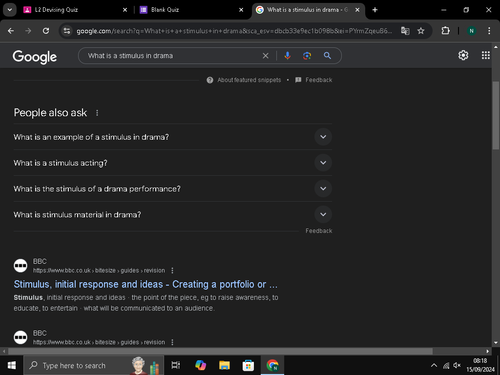Clear the search query with the X

(x=265, y=56)
